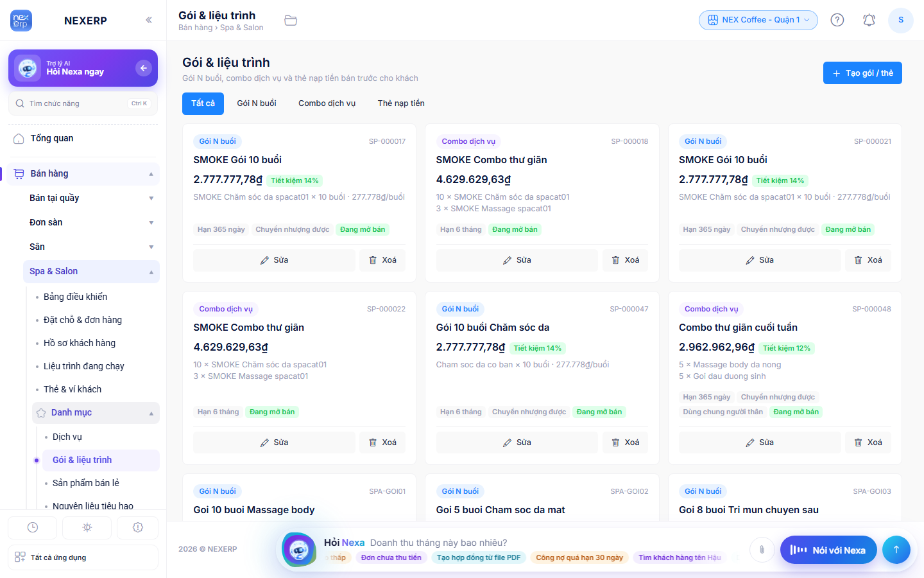
Task: Click the pencil icon on the SP-000047 card
Action: point(508,442)
